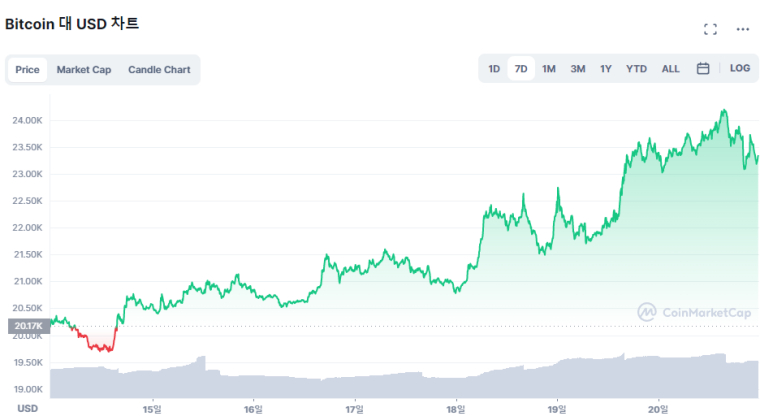Enter fullscreen chart mode icon

pyautogui.click(x=711, y=30)
